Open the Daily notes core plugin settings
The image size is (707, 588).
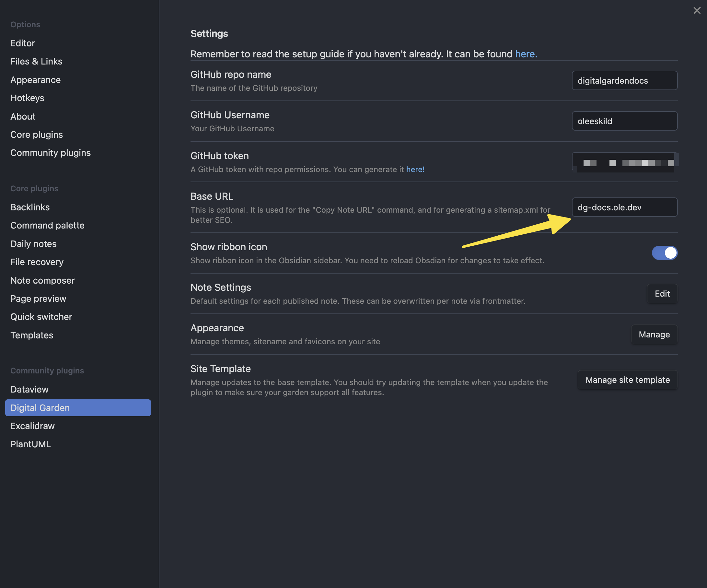(x=33, y=244)
